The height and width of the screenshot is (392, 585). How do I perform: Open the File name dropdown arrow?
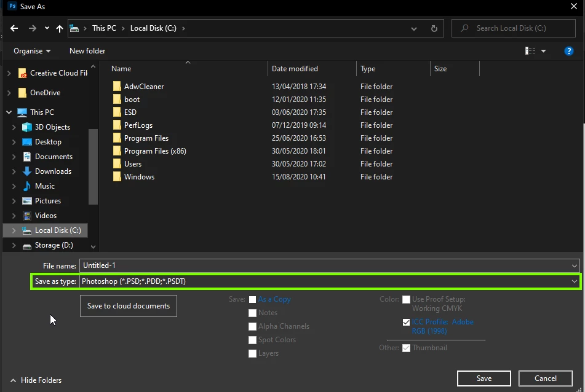[x=574, y=265]
